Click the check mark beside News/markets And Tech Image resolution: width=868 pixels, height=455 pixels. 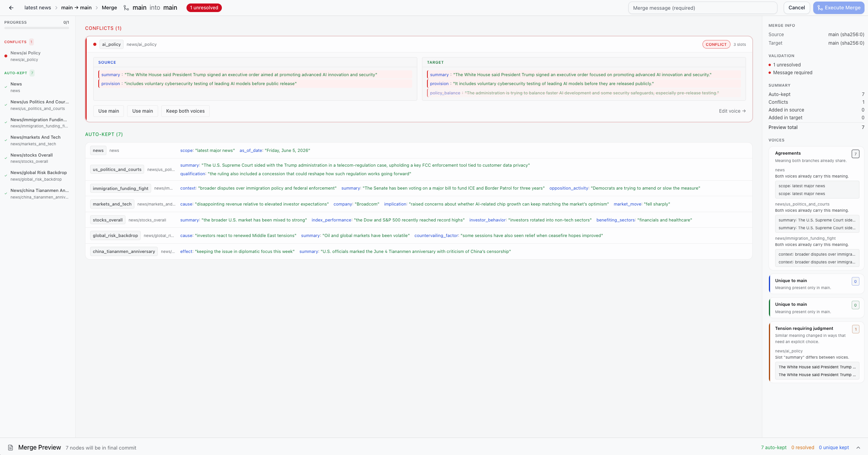6,140
